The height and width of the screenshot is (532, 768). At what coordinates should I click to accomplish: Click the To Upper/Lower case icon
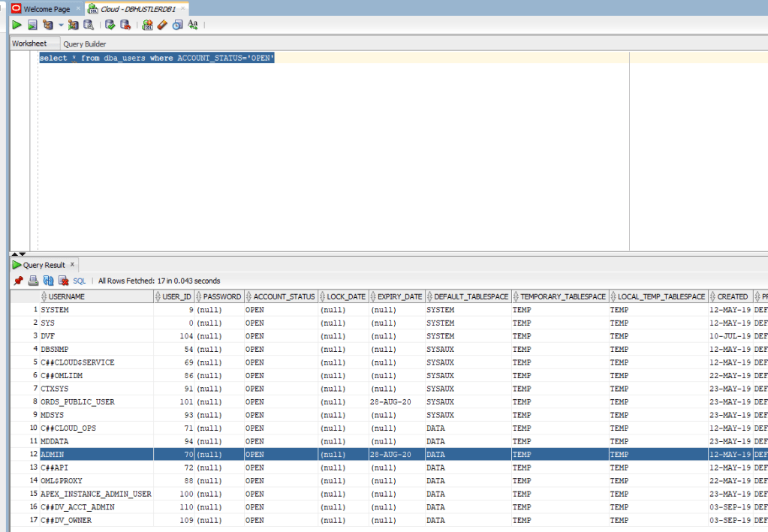pyautogui.click(x=192, y=25)
